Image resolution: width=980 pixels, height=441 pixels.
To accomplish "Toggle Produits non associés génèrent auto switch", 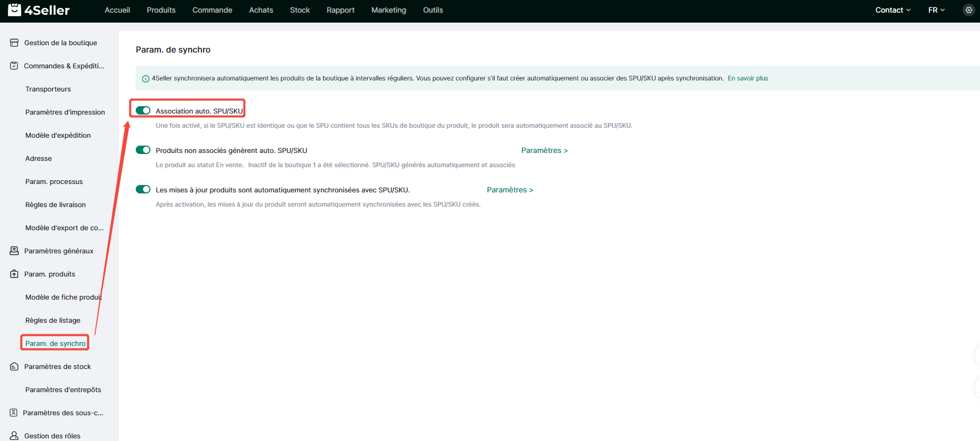I will tap(143, 150).
